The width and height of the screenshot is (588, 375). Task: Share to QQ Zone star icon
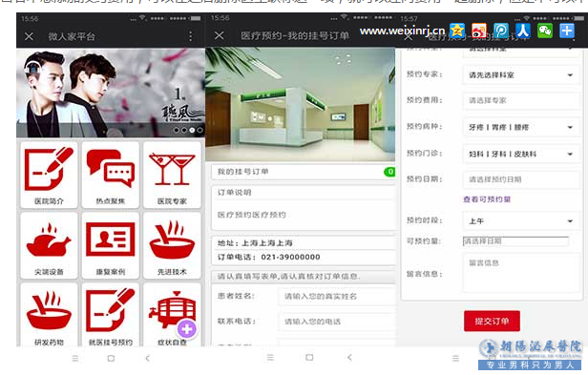point(457,31)
